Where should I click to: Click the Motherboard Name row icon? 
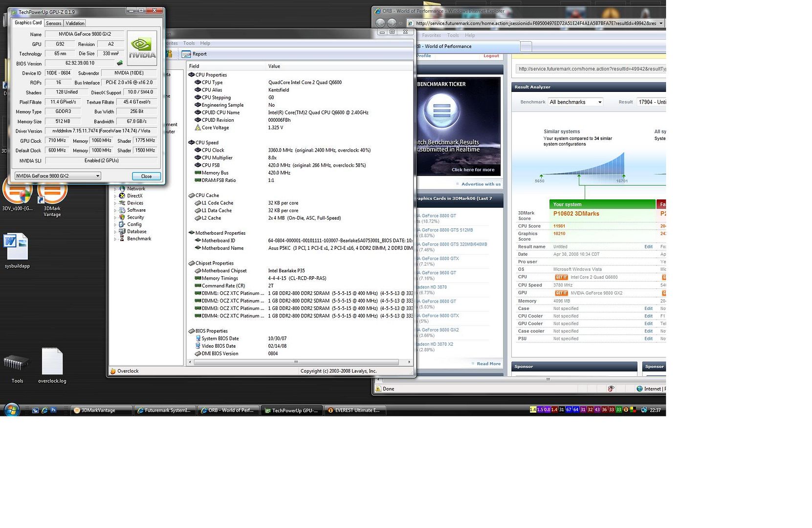tap(198, 248)
